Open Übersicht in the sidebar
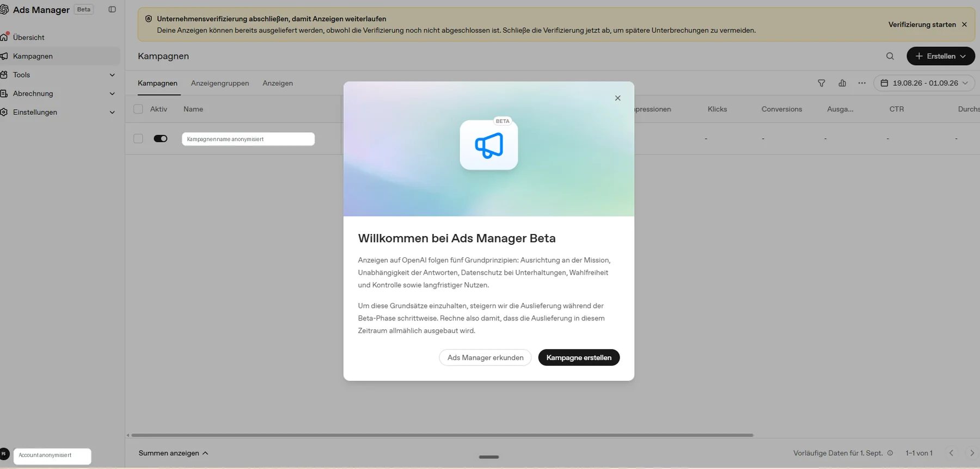This screenshot has width=980, height=469. 29,38
